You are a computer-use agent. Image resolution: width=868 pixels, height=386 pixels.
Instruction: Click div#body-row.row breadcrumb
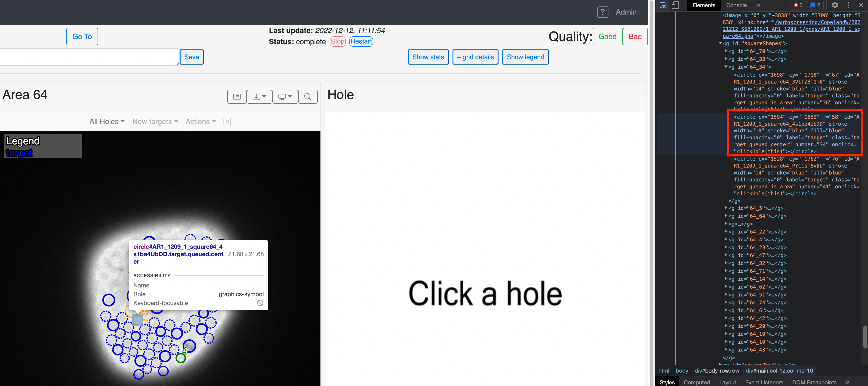tap(717, 370)
